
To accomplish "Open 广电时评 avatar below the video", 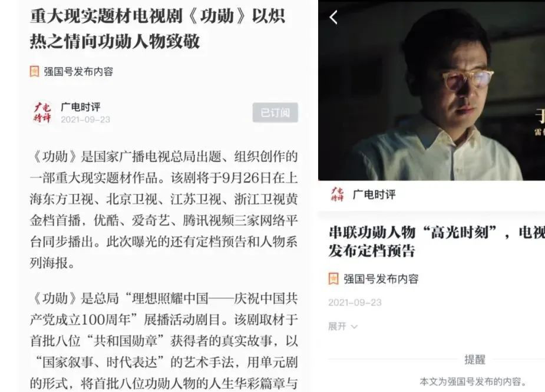I will click(337, 194).
